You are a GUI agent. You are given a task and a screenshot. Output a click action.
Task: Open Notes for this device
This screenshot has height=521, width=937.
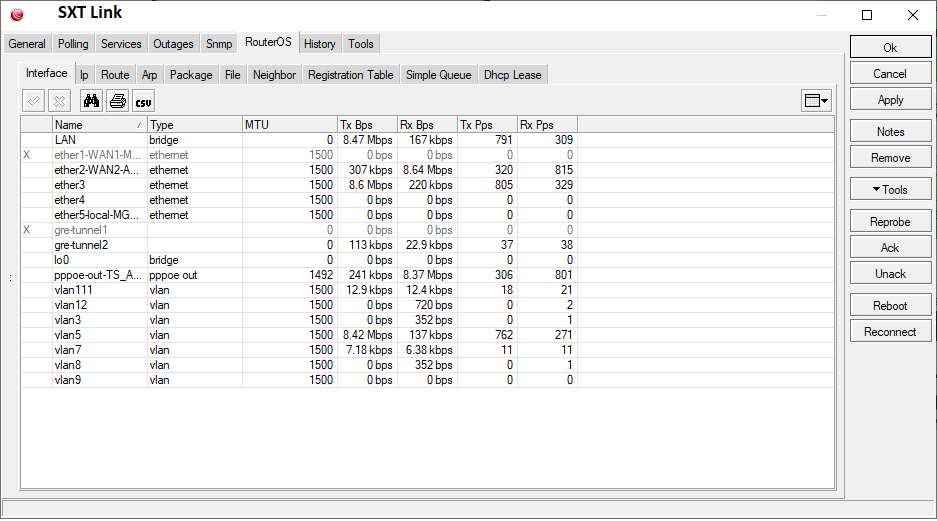(890, 131)
